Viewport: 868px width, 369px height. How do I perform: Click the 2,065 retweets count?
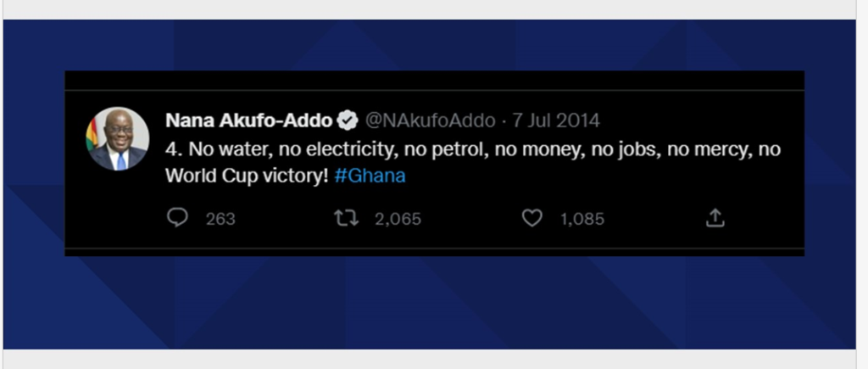click(x=398, y=219)
